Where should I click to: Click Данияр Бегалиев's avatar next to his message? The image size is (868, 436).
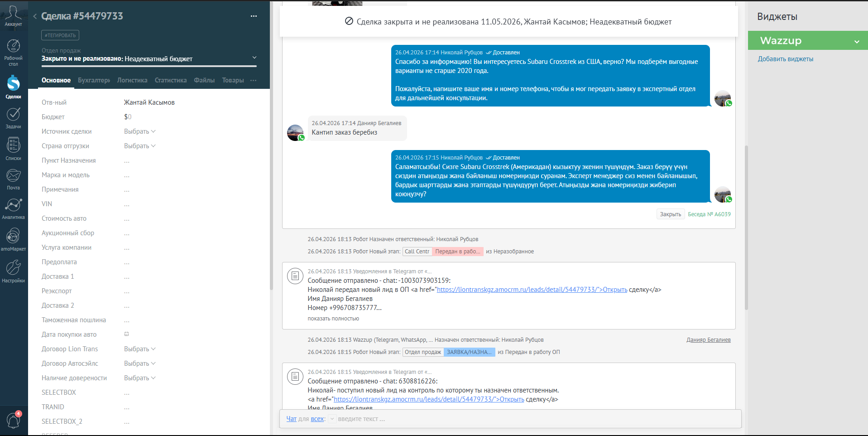296,133
